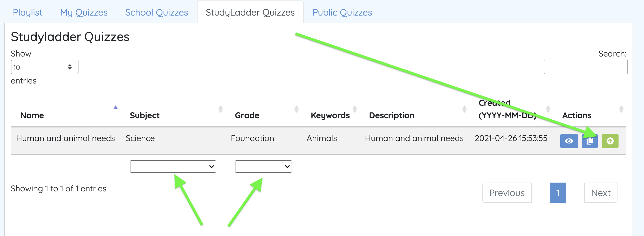
Task: Click the Previous pagination button
Action: pyautogui.click(x=507, y=193)
